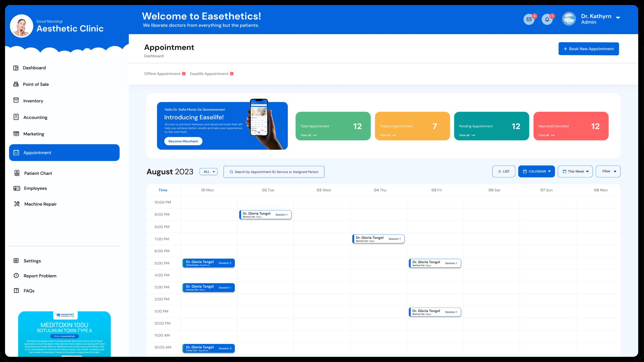Expand the CALENDAR view dropdown
This screenshot has width=644, height=362.
click(536, 172)
